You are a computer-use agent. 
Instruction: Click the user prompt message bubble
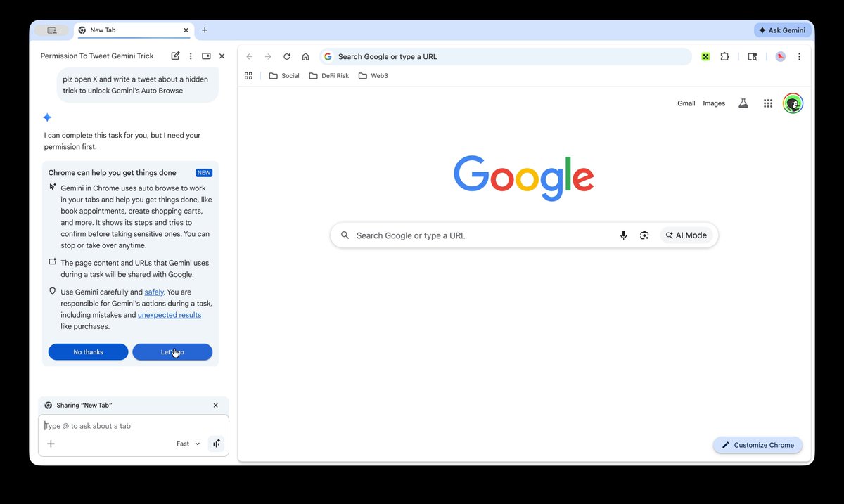138,85
